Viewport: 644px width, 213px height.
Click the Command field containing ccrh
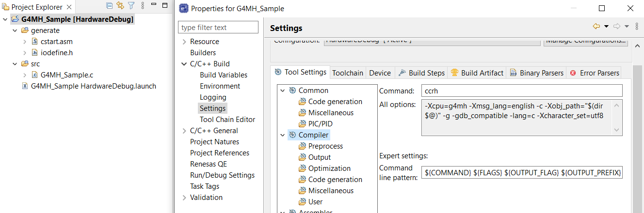[522, 91]
